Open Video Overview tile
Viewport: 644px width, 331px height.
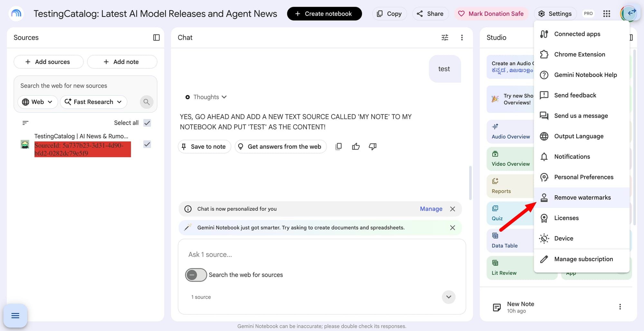tap(510, 159)
